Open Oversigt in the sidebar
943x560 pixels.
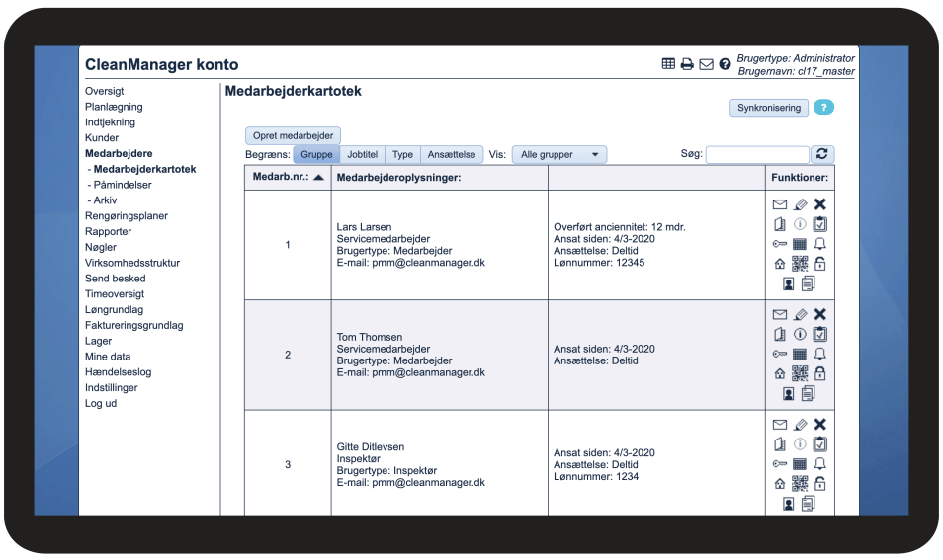(x=104, y=91)
